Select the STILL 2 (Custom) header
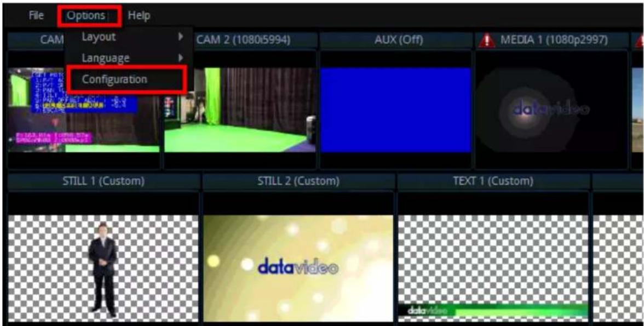Viewport: 644px width, 326px height. click(298, 181)
